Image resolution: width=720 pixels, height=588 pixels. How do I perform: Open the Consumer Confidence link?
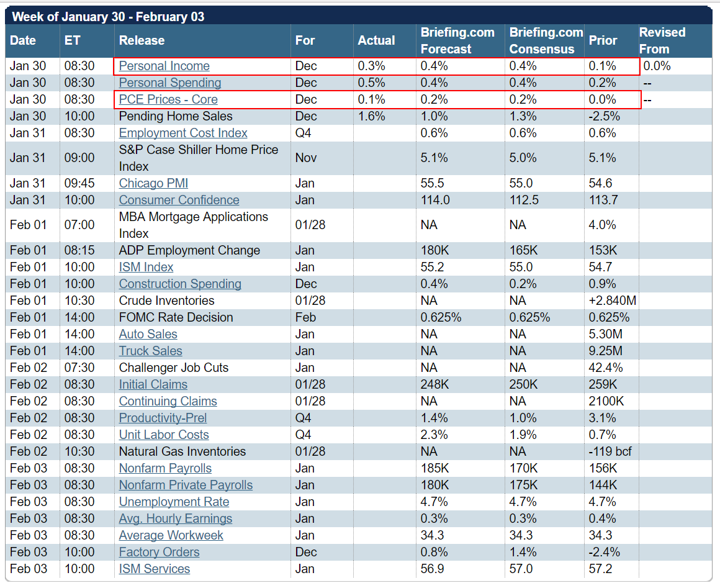tap(179, 201)
